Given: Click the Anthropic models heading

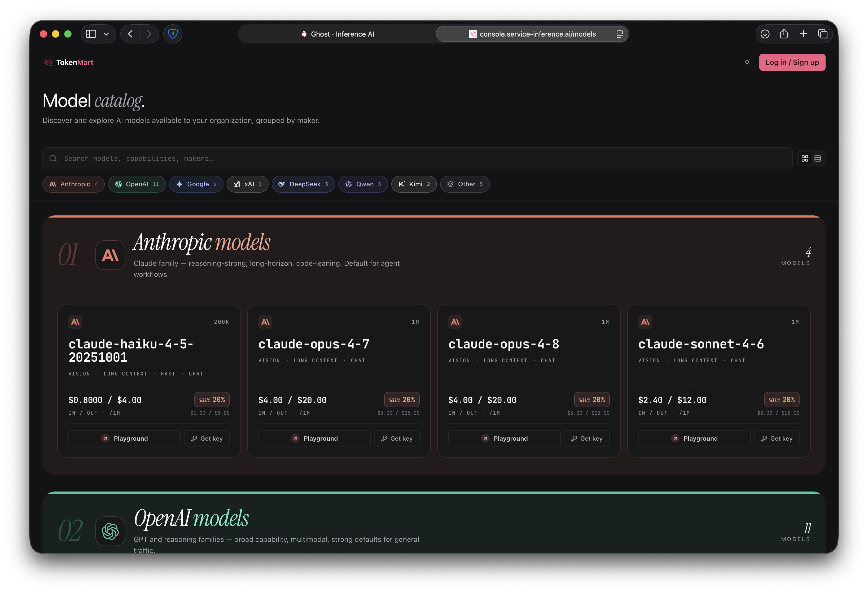Looking at the screenshot, I should click(202, 242).
